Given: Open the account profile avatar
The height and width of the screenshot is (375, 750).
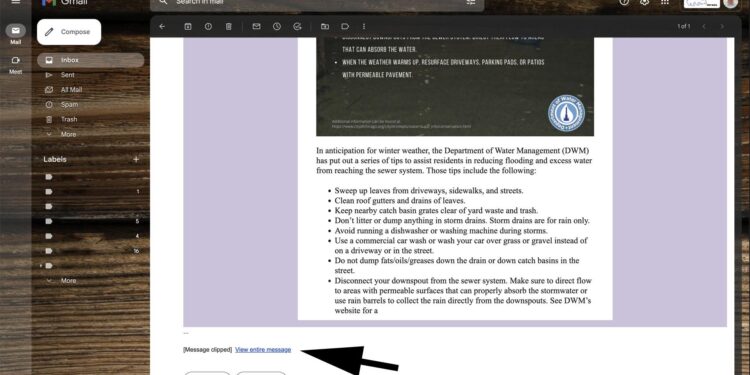Looking at the screenshot, I should tap(730, 3).
